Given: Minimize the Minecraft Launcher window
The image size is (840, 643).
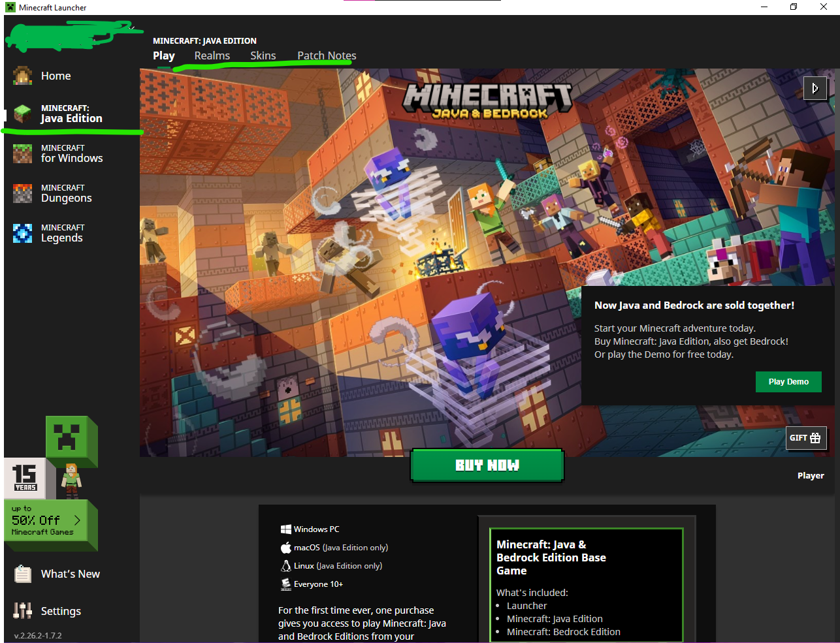Looking at the screenshot, I should pos(765,7).
